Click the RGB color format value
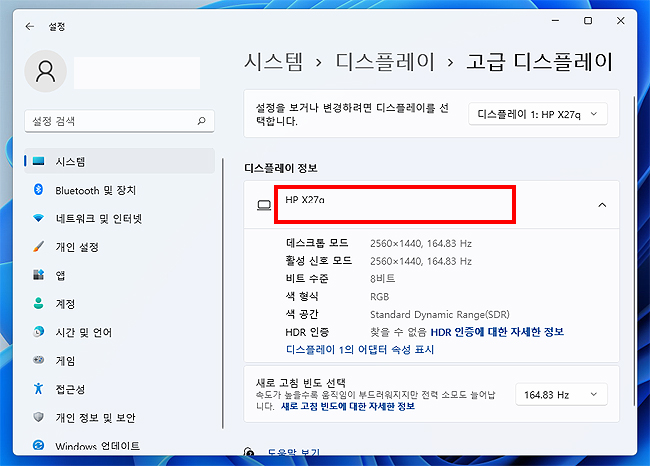 click(x=379, y=297)
